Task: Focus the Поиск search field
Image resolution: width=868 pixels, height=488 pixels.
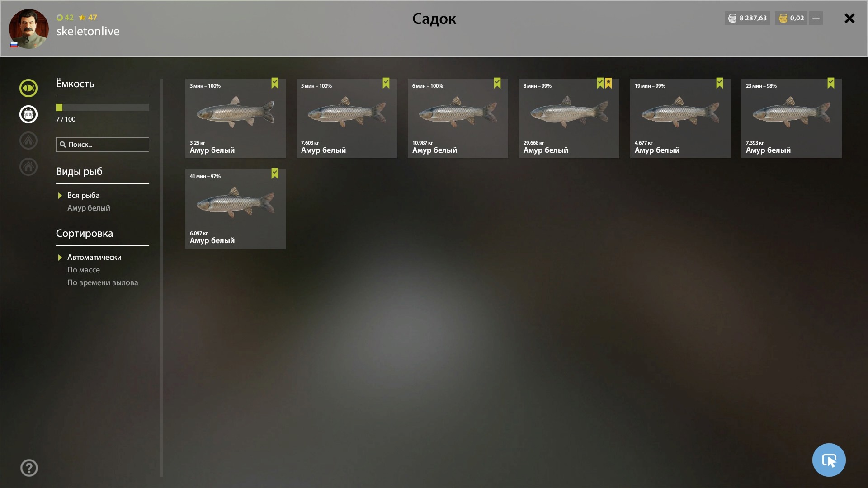Action: [103, 145]
